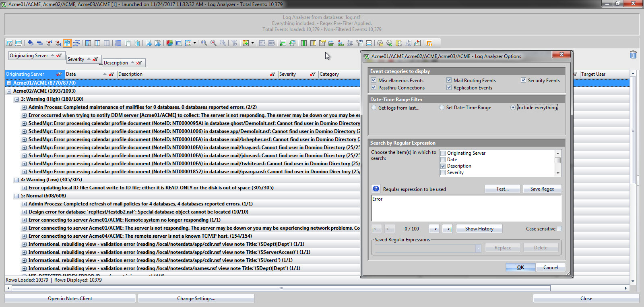Screen dimensions: 644x307
Task: Uncheck Miscellaneous Events category
Action: coord(374,80)
